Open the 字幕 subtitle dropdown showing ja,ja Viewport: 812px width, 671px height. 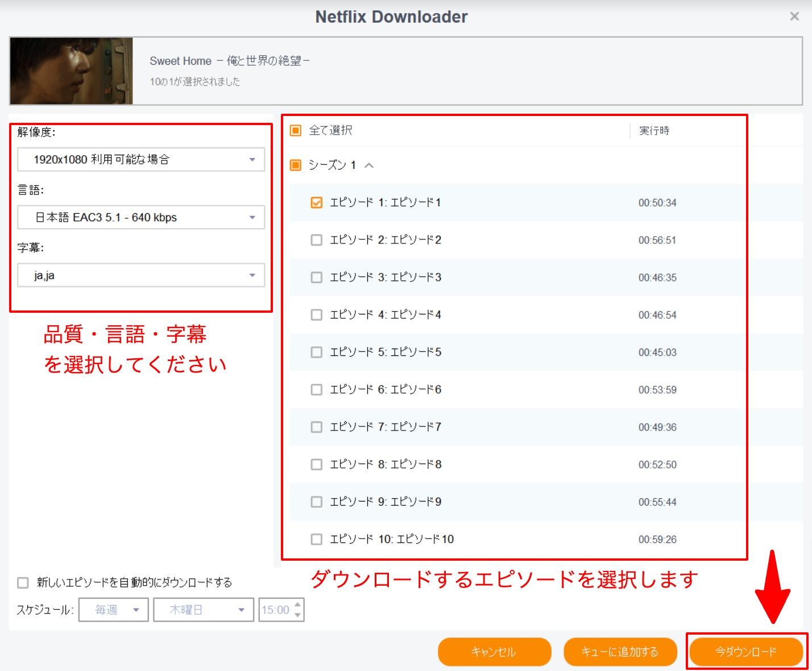click(x=141, y=275)
